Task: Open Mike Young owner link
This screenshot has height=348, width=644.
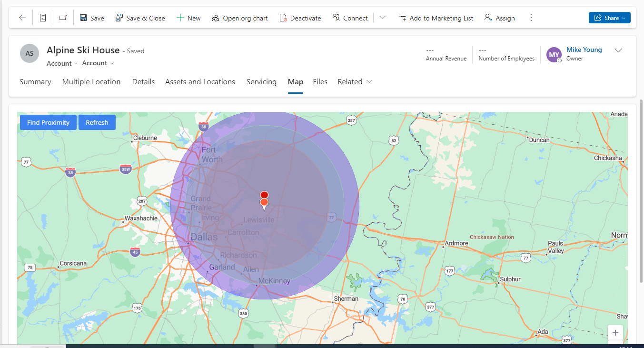Action: 584,50
